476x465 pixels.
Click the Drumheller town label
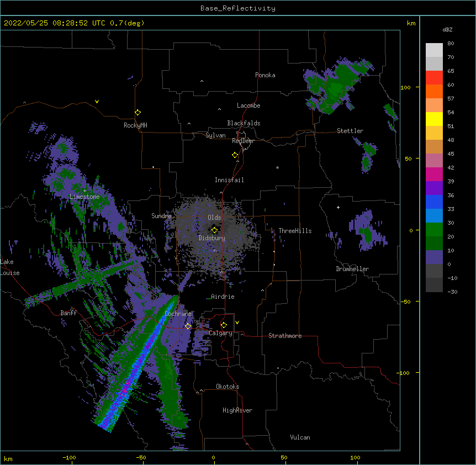(x=352, y=269)
